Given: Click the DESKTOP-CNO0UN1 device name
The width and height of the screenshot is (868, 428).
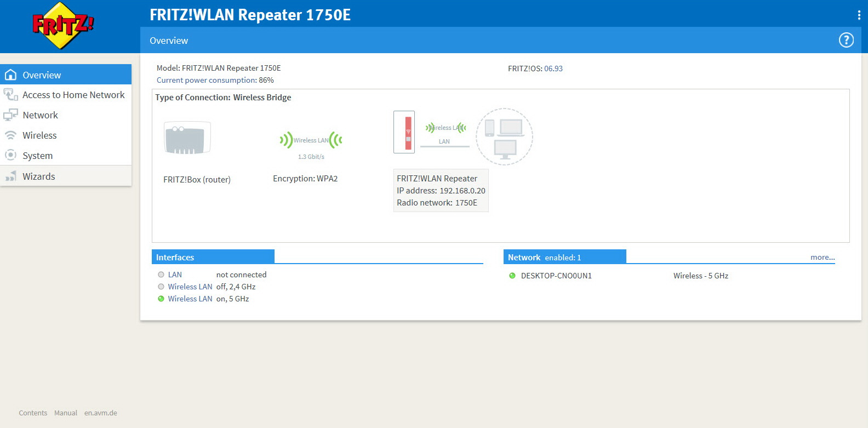Looking at the screenshot, I should (x=556, y=276).
